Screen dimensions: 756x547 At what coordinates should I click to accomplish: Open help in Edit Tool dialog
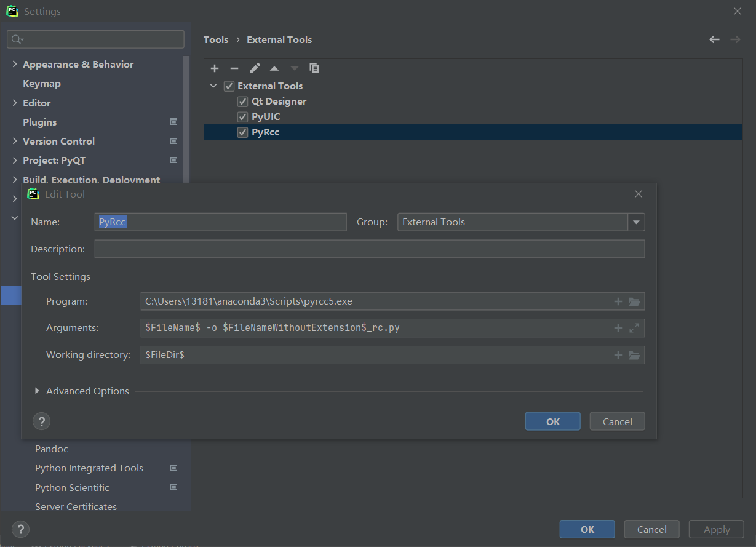tap(41, 421)
